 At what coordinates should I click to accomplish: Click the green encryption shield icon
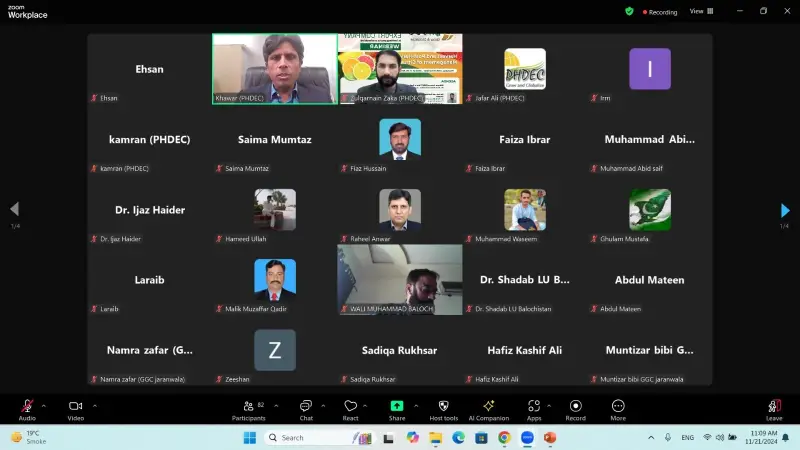click(x=629, y=11)
